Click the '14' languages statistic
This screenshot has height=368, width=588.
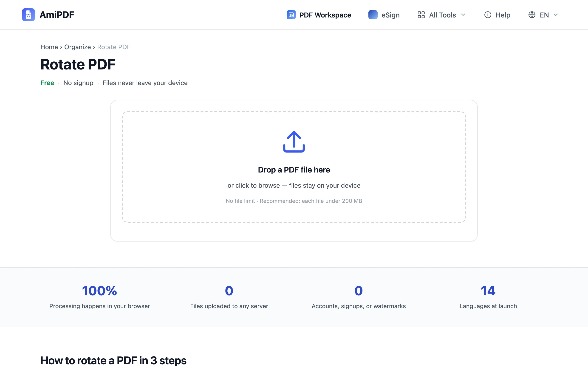tap(488, 291)
